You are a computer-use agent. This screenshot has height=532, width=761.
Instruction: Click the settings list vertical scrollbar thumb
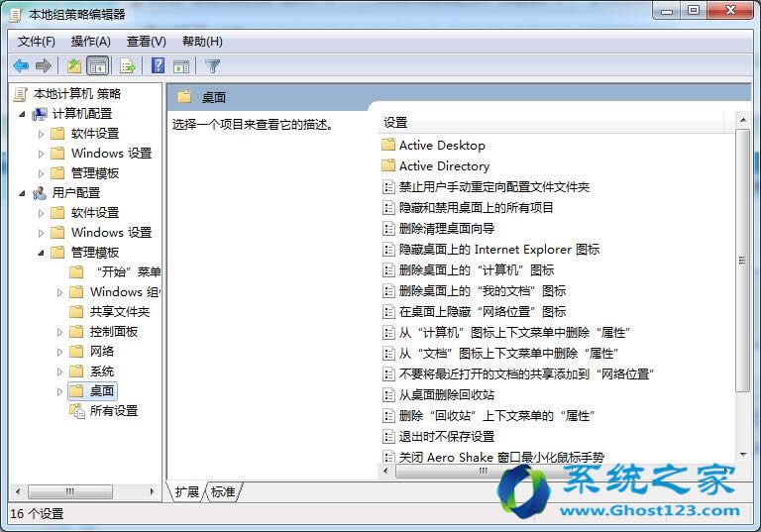pyautogui.click(x=742, y=261)
